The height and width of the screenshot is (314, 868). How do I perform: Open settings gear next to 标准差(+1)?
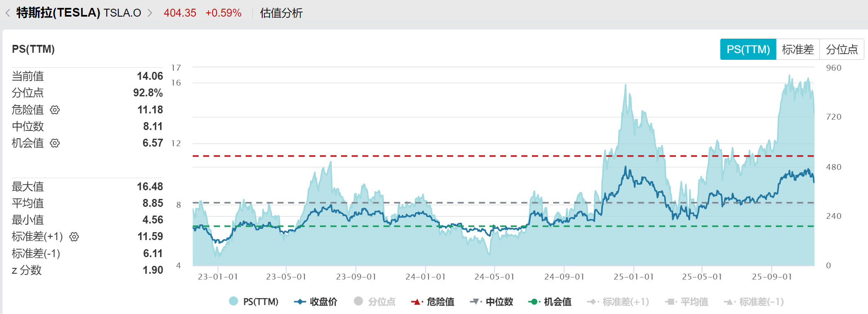click(74, 237)
